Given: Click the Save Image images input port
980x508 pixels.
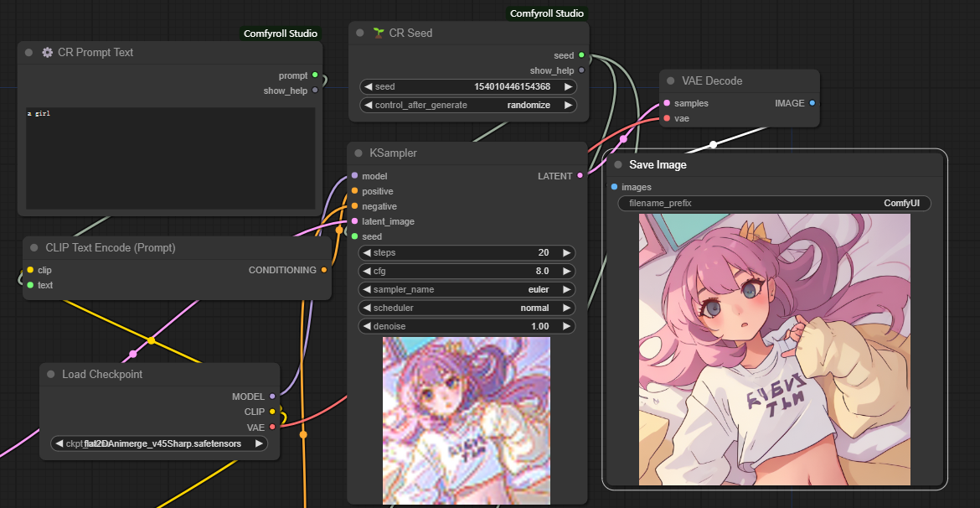Looking at the screenshot, I should point(615,187).
